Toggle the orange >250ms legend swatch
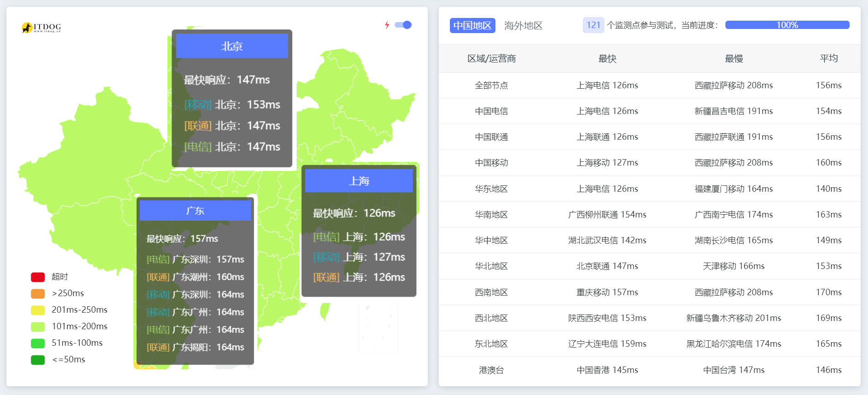 [38, 293]
